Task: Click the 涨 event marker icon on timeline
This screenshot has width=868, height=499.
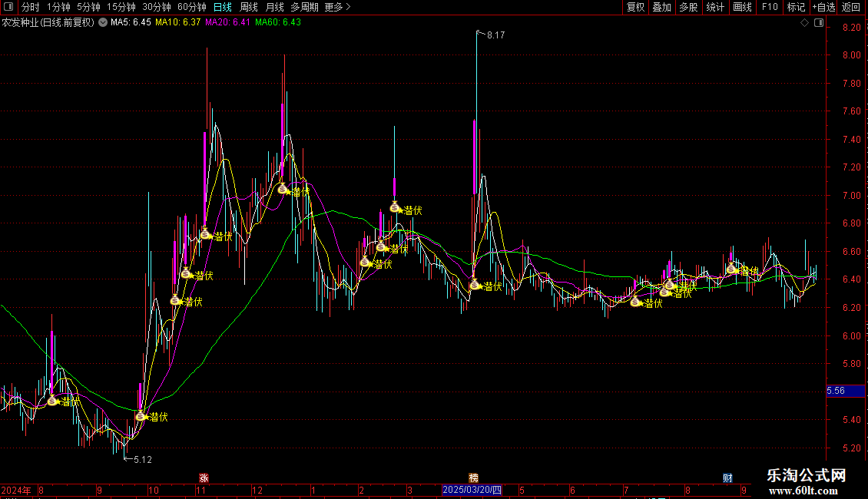Action: click(204, 478)
